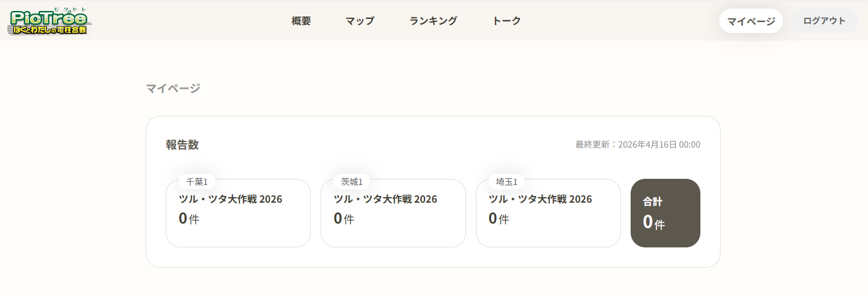Image resolution: width=868 pixels, height=297 pixels.
Task: Click the 合計 label in the dark card
Action: pos(653,201)
